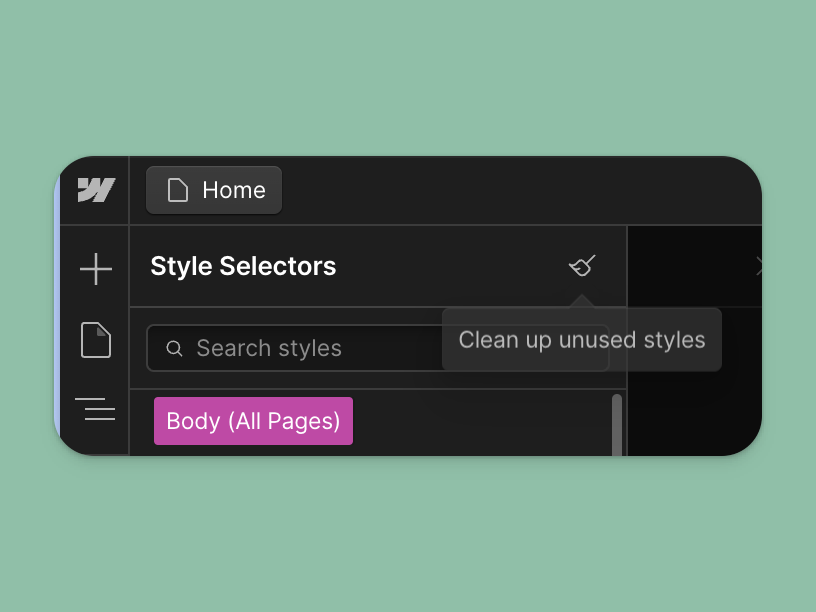Image resolution: width=816 pixels, height=612 pixels.
Task: Click the magnifier icon in the search field
Action: pyautogui.click(x=175, y=348)
